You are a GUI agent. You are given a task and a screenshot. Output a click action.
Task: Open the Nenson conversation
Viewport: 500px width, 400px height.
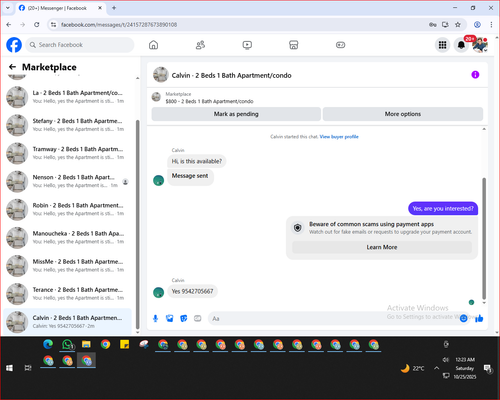click(x=67, y=181)
